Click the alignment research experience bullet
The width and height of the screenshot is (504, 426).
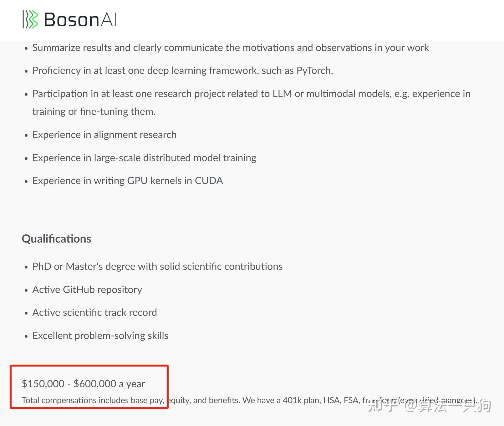[x=104, y=135]
